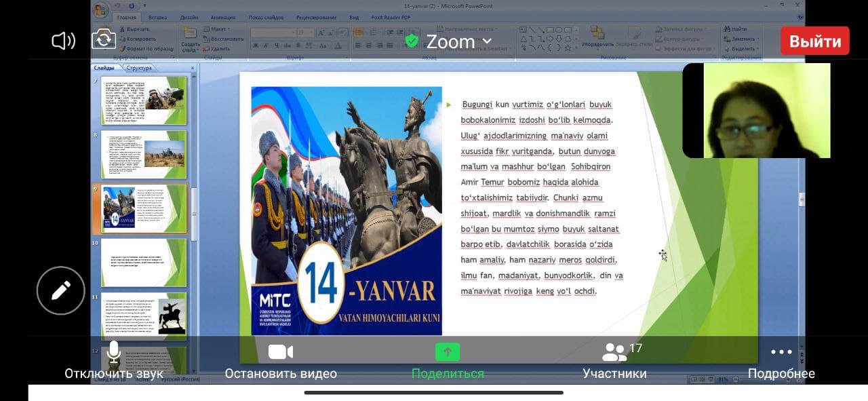Mute microphone with Отключить звук
868x401 pixels.
[x=114, y=360]
